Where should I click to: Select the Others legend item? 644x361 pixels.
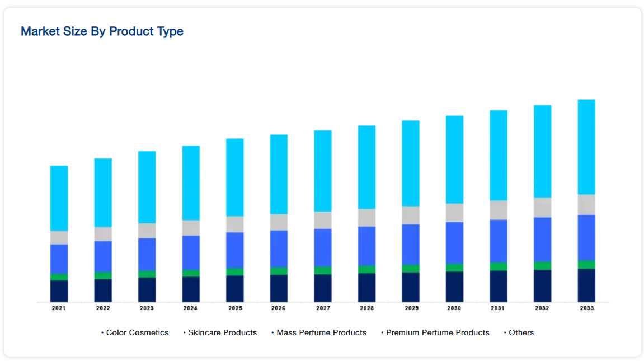521,332
